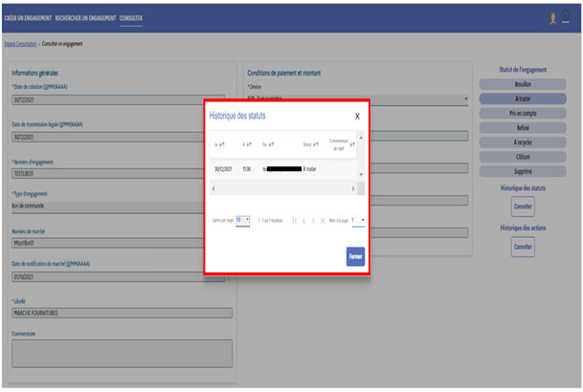Screen dimensions: 583x392
Task: Go to next page of status results
Action: point(313,221)
